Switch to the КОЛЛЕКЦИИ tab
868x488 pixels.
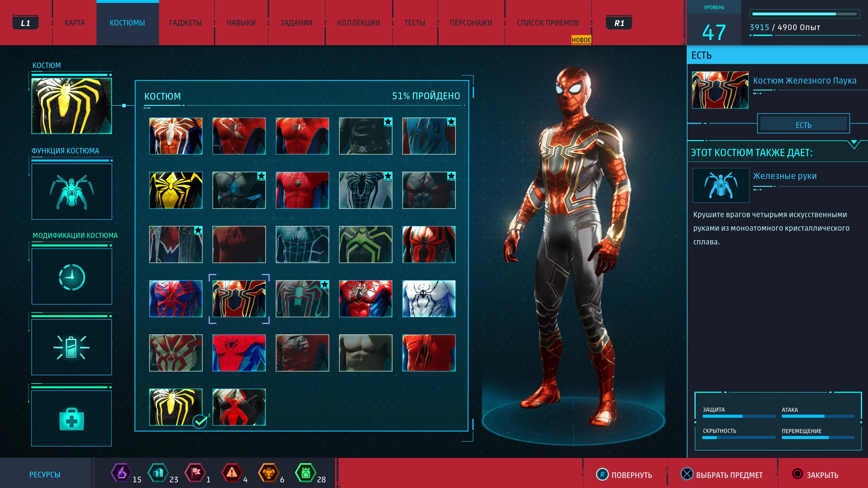pos(359,23)
